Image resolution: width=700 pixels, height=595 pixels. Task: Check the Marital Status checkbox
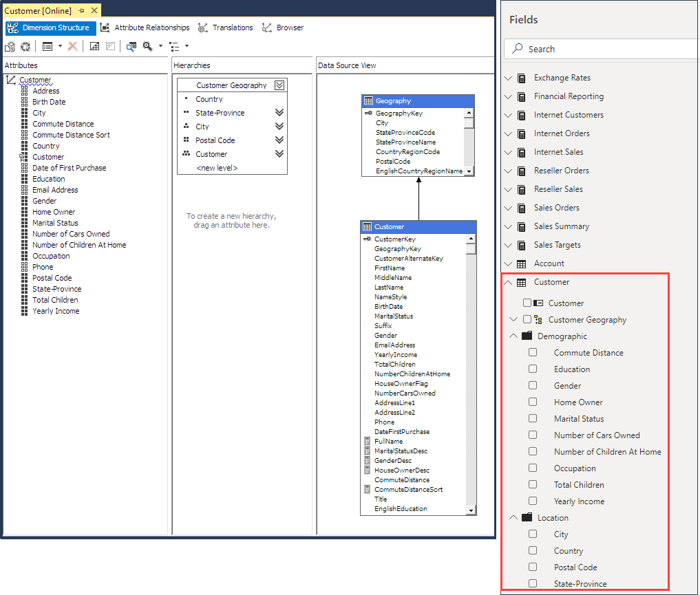point(533,418)
